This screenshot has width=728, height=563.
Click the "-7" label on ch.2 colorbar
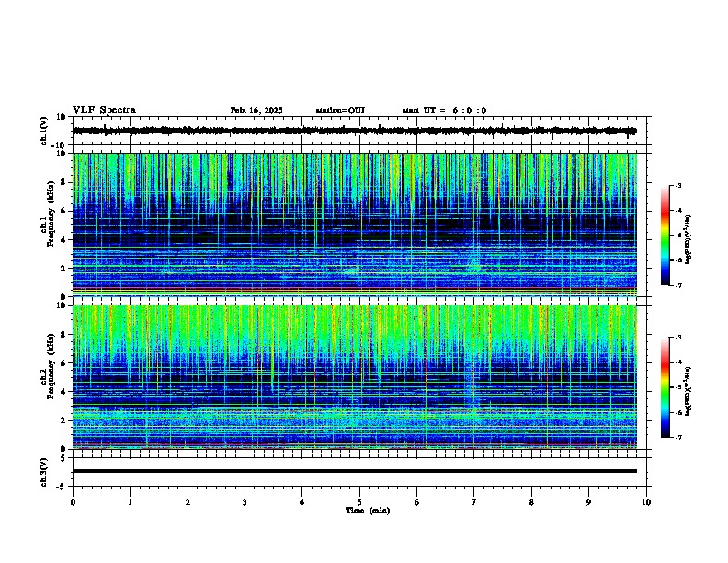678,438
